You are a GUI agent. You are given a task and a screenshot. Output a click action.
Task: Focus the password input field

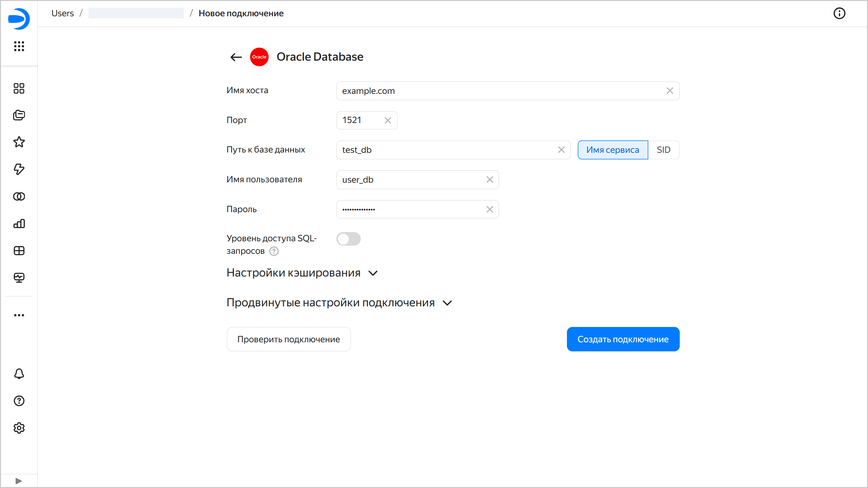[418, 209]
